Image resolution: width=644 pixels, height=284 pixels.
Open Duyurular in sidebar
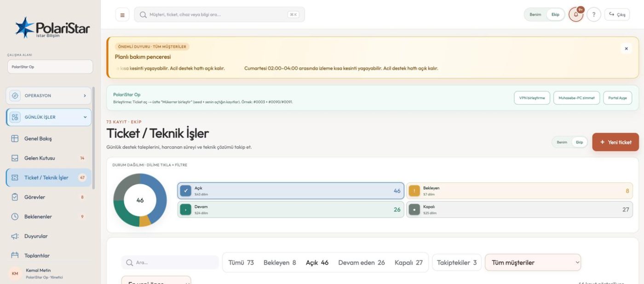click(x=49, y=236)
